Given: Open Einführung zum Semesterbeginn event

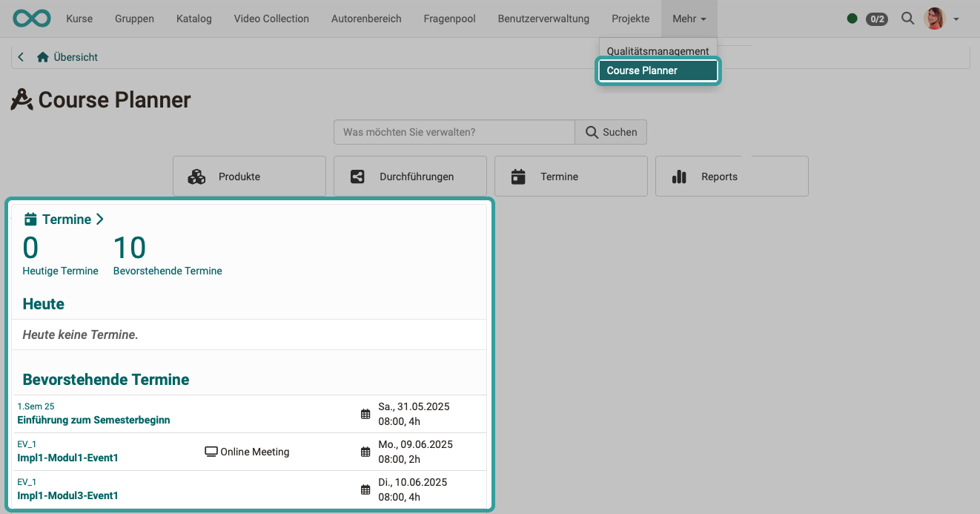Looking at the screenshot, I should (93, 420).
